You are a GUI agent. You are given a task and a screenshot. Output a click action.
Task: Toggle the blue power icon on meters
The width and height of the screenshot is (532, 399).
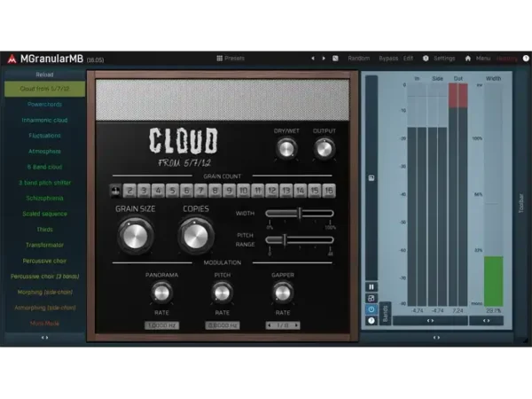[372, 309]
